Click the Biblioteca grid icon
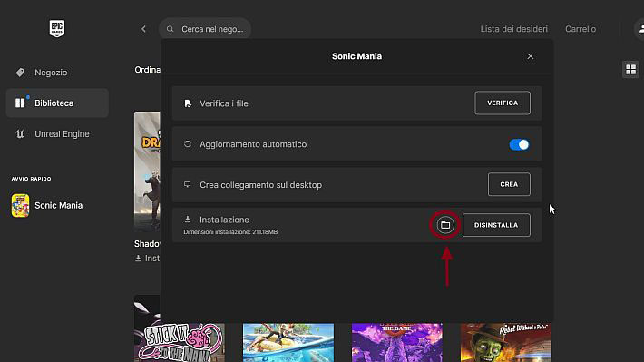This screenshot has height=362, width=644. pyautogui.click(x=20, y=103)
